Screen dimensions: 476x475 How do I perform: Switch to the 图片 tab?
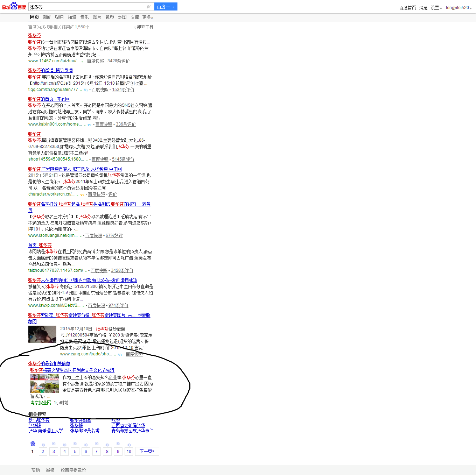tap(97, 17)
